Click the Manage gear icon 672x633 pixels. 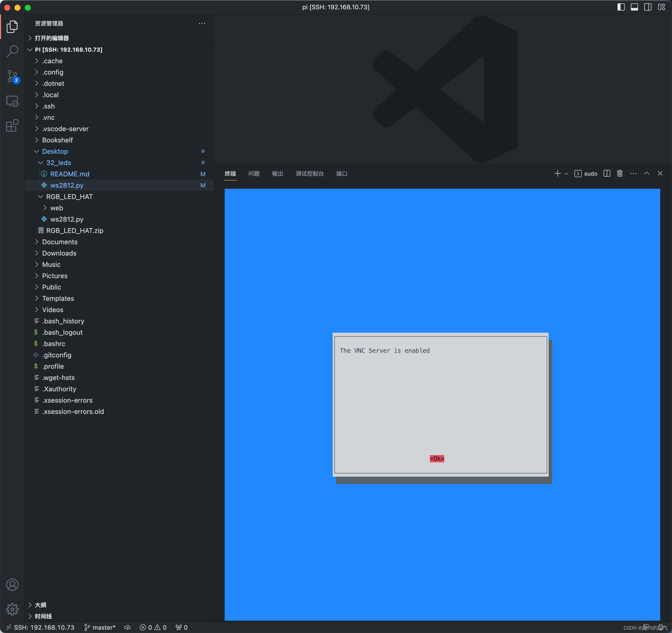click(x=12, y=609)
